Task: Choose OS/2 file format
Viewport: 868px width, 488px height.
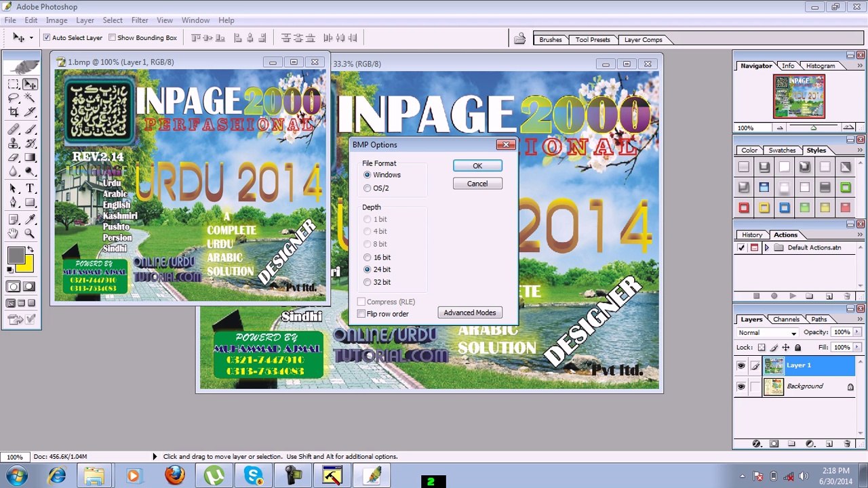Action: coord(367,188)
